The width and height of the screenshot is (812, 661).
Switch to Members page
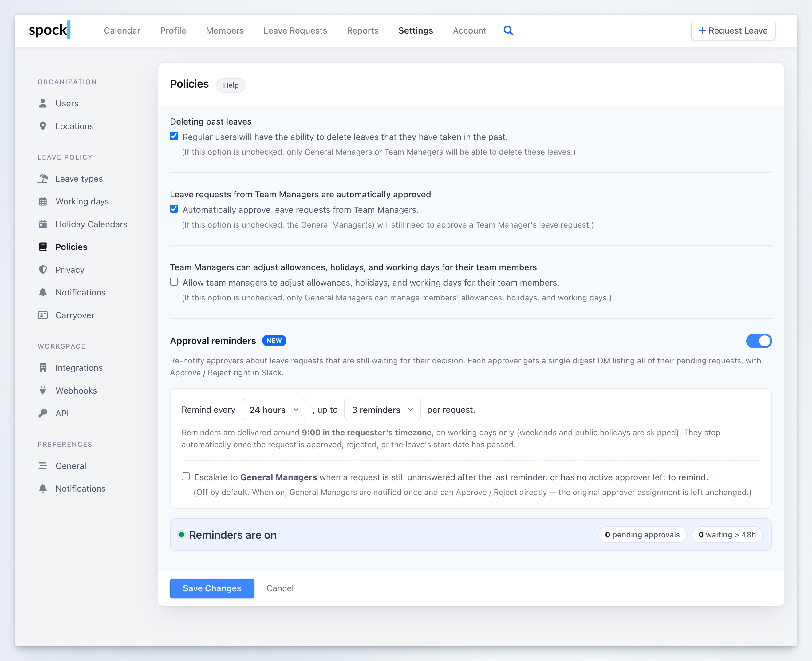pos(225,30)
